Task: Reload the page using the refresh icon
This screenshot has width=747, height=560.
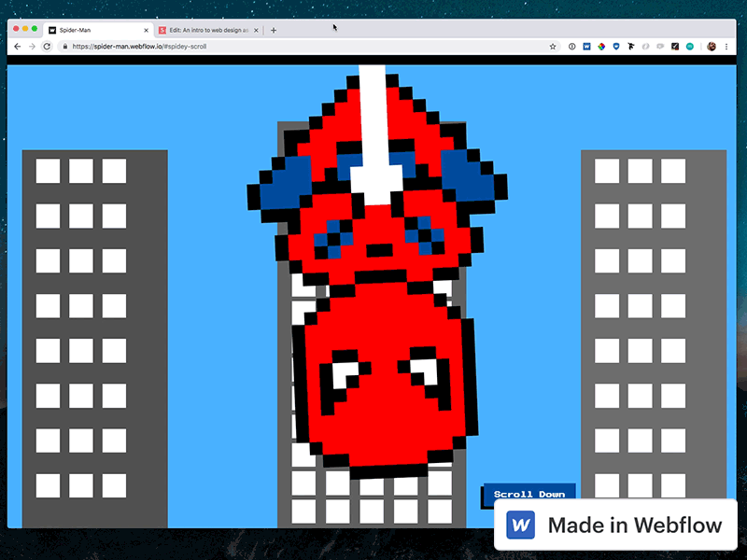Action: pos(48,45)
